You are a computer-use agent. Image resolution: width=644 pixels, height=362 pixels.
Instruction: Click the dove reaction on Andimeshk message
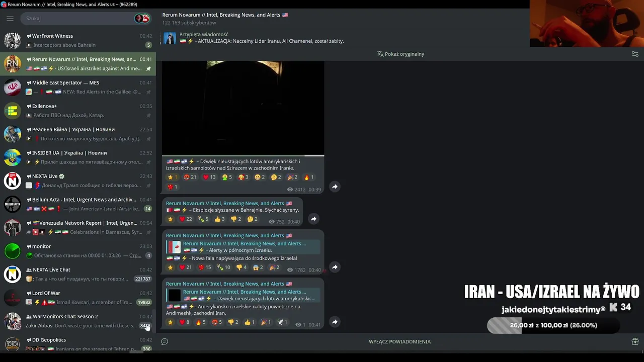pyautogui.click(x=283, y=322)
